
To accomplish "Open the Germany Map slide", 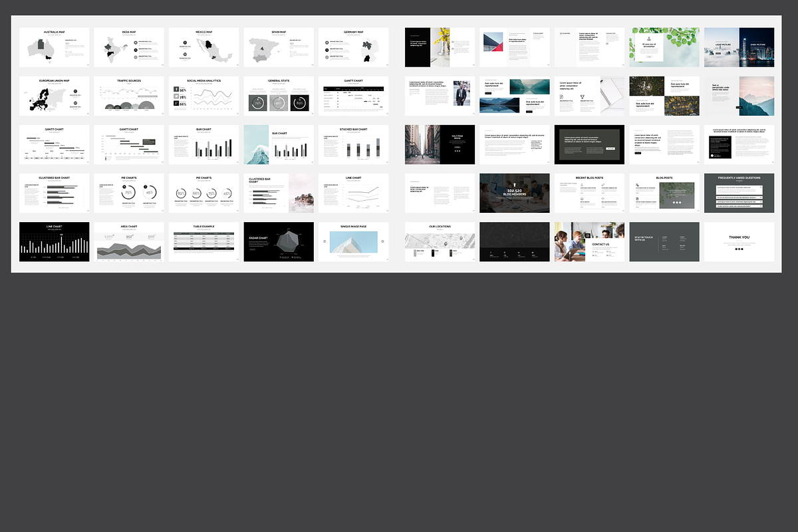I will (x=354, y=47).
